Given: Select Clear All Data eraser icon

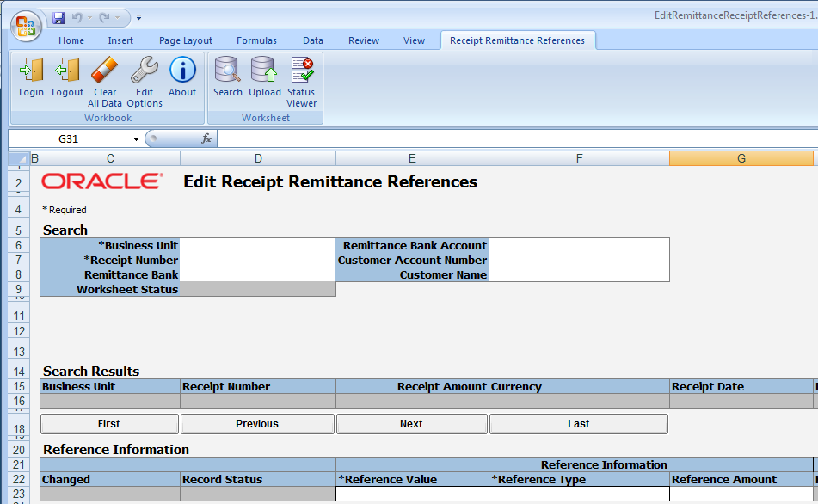Looking at the screenshot, I should coord(105,77).
